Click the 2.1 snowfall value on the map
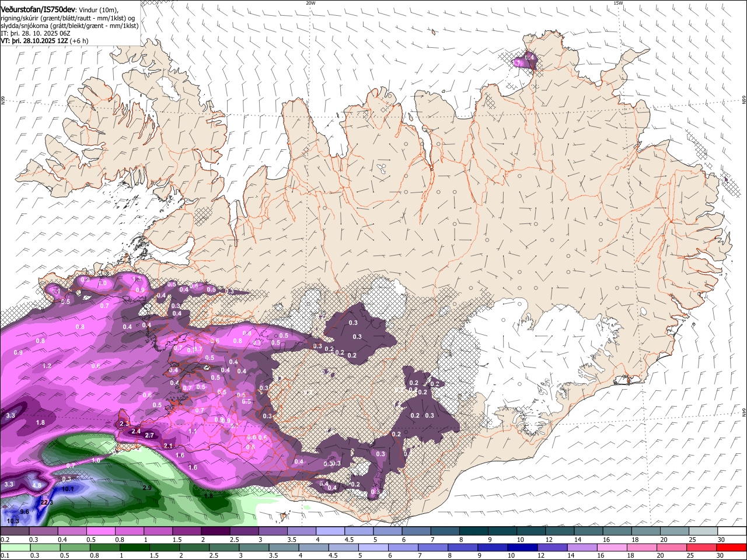 tap(169, 446)
